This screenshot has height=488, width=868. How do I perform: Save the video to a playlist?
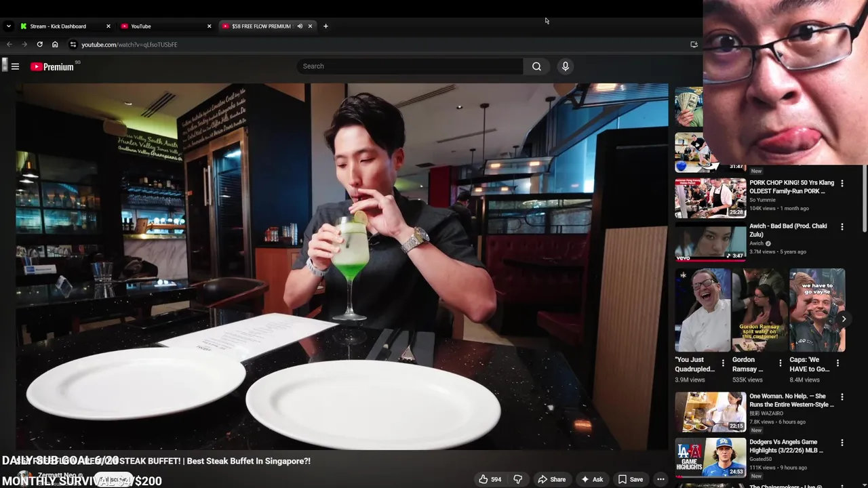pyautogui.click(x=630, y=479)
